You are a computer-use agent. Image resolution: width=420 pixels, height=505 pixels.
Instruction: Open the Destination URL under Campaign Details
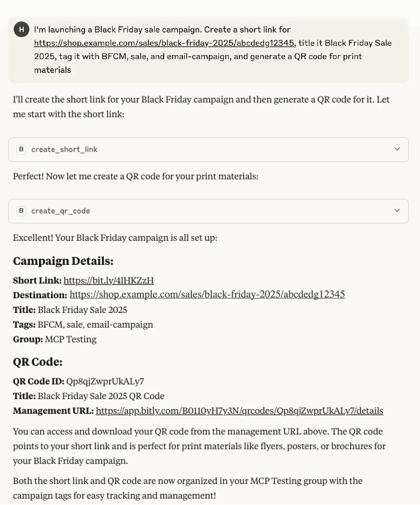[x=207, y=295]
